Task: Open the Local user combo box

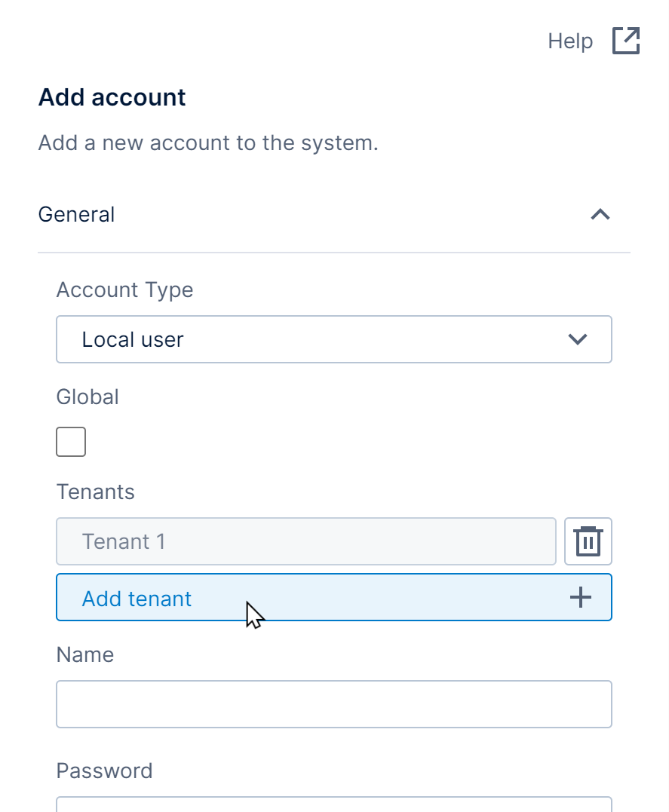Action: click(333, 339)
